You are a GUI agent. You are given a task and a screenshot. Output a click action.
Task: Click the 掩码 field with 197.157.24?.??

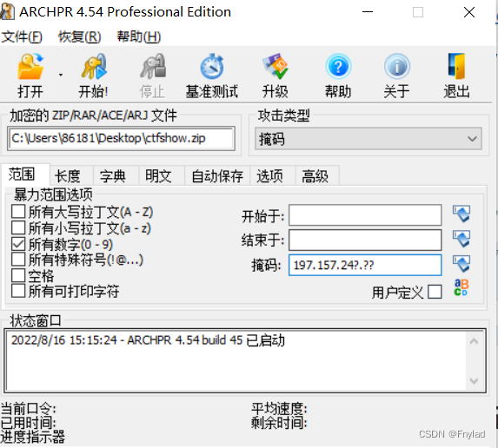(x=365, y=265)
